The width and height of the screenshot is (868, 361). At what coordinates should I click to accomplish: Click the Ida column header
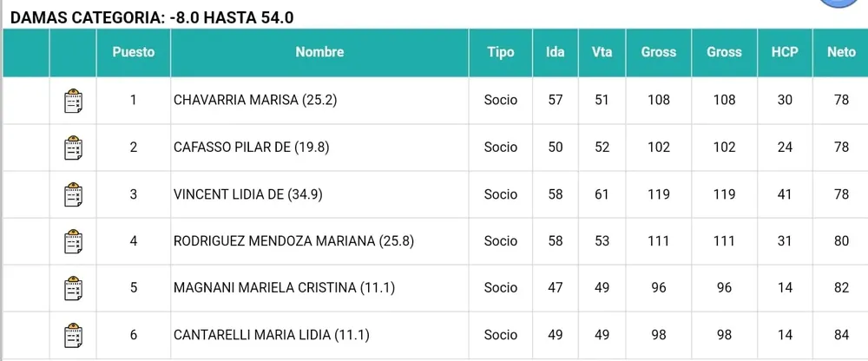[x=556, y=52]
